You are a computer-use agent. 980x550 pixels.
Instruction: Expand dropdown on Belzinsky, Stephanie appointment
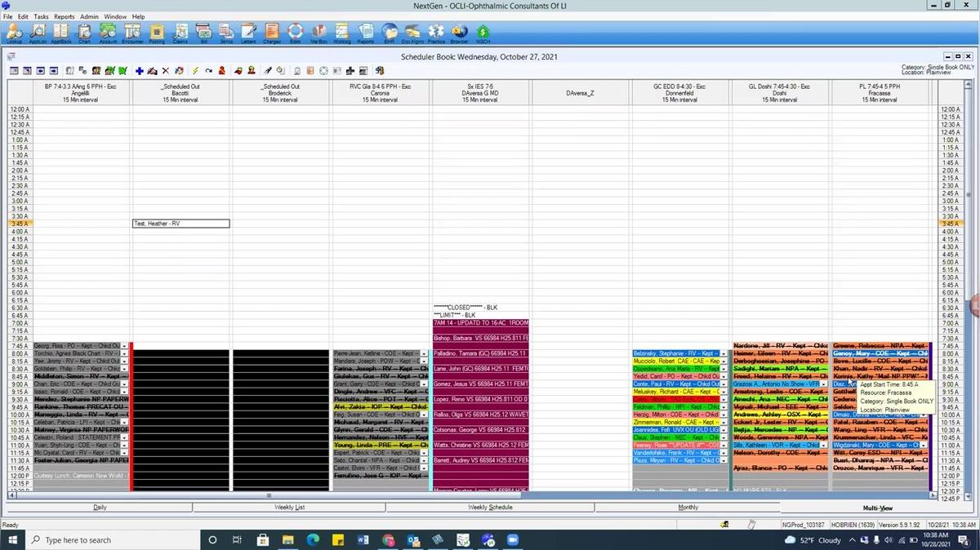click(725, 353)
